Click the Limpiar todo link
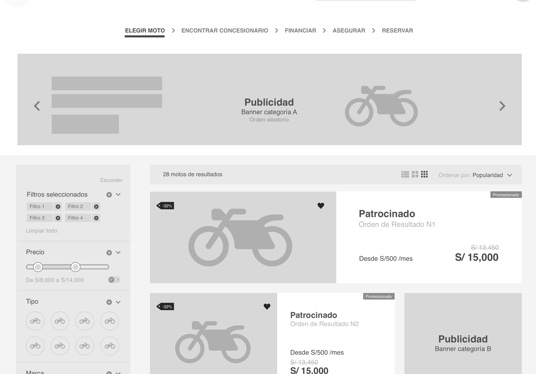 (41, 231)
